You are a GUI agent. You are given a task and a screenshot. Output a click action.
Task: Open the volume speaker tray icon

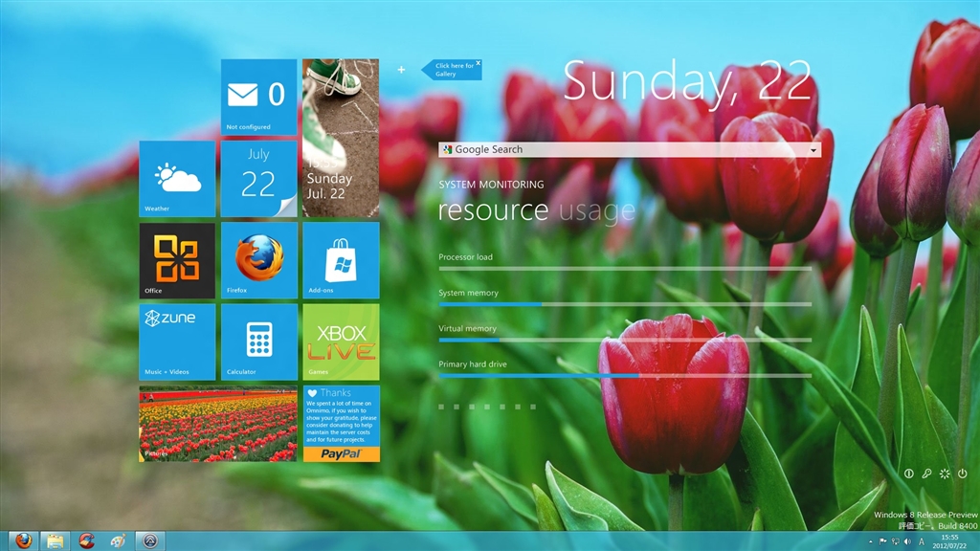point(908,541)
